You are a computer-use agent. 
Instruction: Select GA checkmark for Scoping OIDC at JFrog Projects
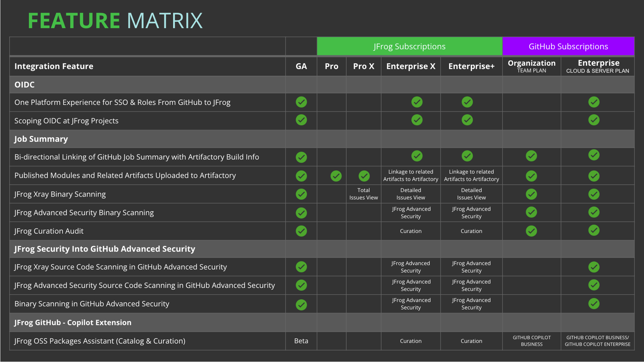pyautogui.click(x=301, y=120)
